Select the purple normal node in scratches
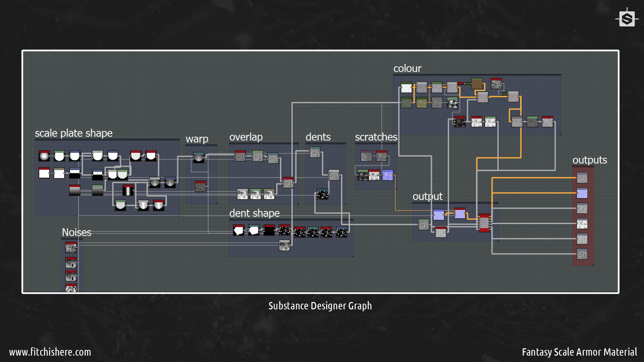Image resolution: width=644 pixels, height=362 pixels. (x=387, y=175)
